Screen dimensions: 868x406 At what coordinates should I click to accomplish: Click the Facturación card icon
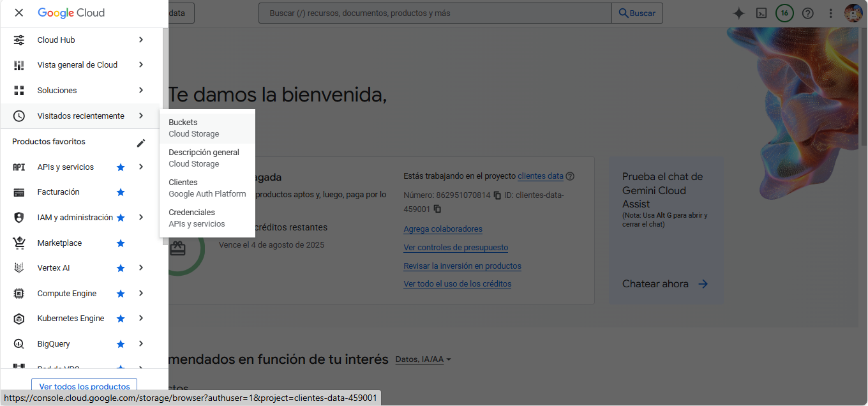click(x=19, y=192)
